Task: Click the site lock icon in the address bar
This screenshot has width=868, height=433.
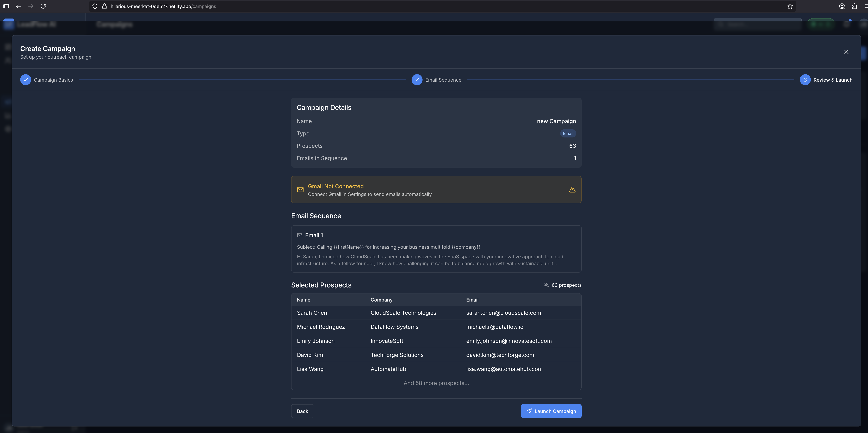Action: (104, 6)
